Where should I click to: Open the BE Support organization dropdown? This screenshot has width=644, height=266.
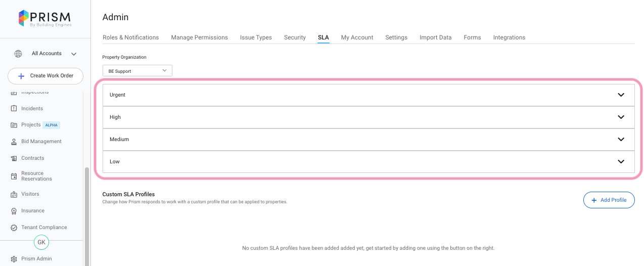click(x=137, y=71)
